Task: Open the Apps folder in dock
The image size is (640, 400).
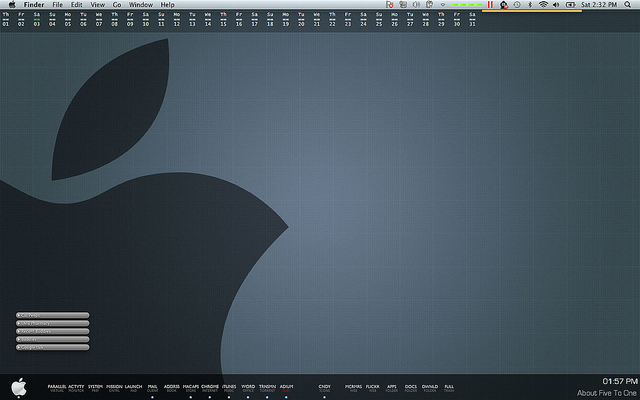Action: point(391,388)
